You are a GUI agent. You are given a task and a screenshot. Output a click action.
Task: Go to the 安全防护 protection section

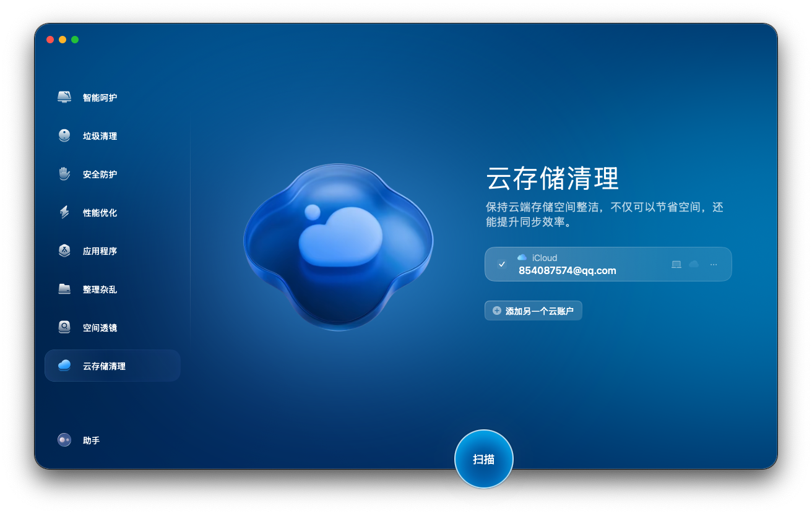coord(99,174)
